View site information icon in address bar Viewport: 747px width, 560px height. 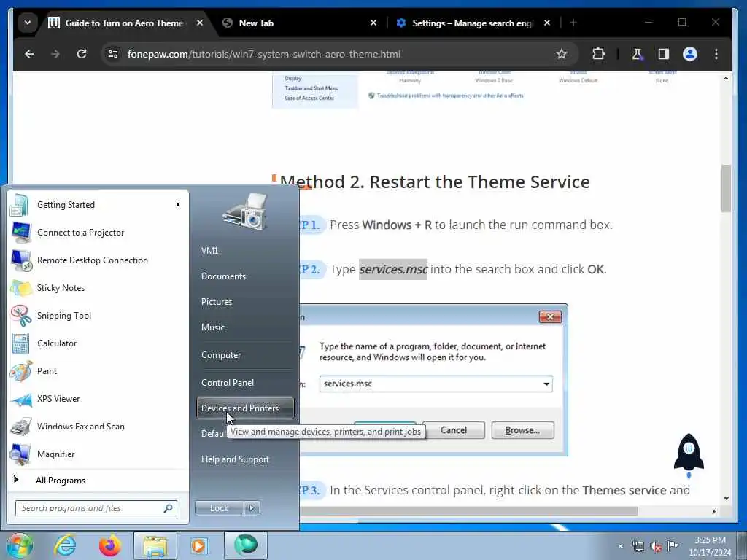113,54
